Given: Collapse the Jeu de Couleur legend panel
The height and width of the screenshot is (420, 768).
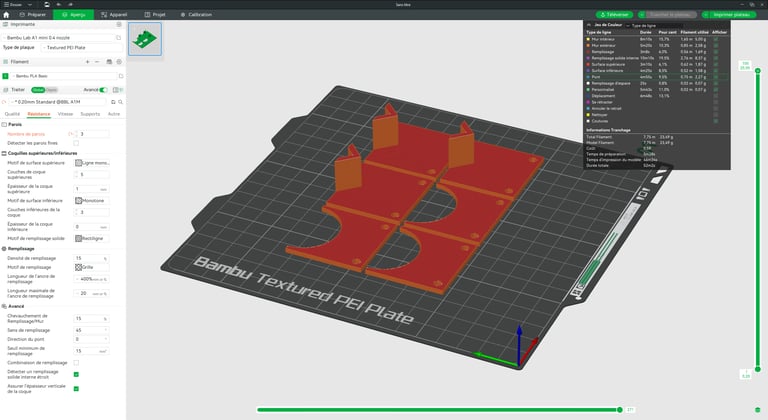Looking at the screenshot, I should (589, 25).
